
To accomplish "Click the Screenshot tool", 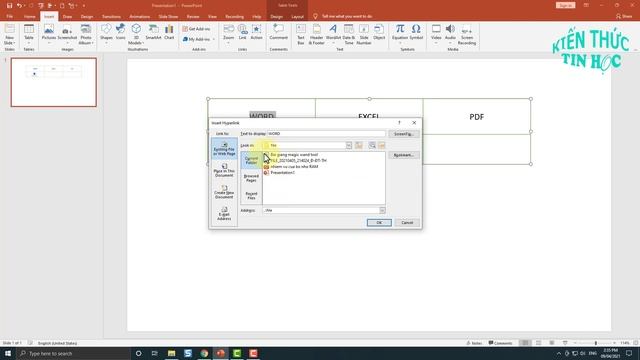I will coord(67,34).
